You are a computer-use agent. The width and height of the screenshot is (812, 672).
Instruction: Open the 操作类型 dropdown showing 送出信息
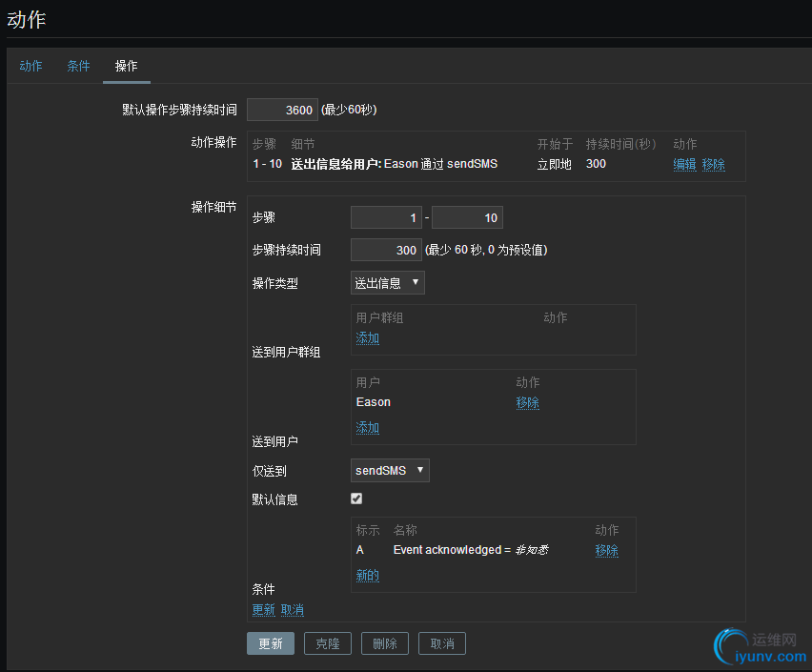click(387, 282)
